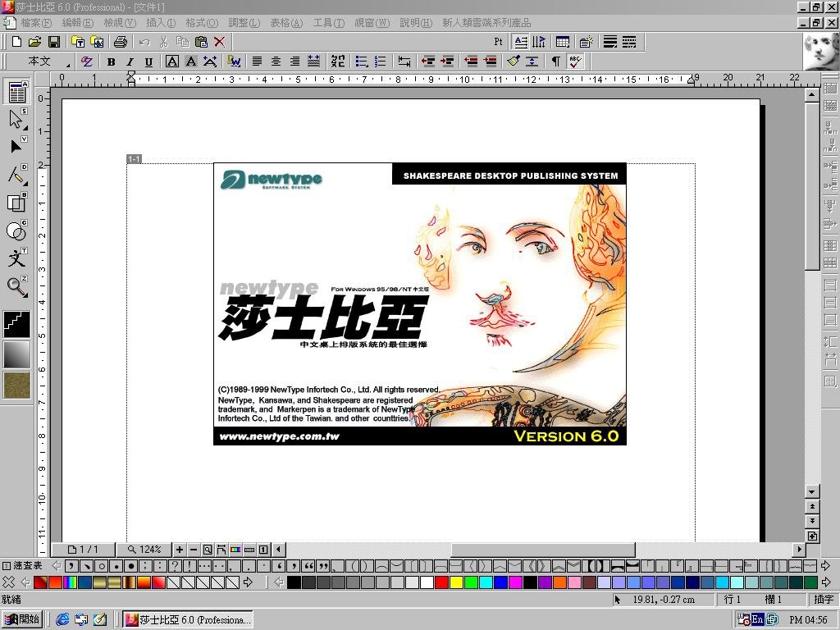Click the page 1/1 indicator

point(83,550)
